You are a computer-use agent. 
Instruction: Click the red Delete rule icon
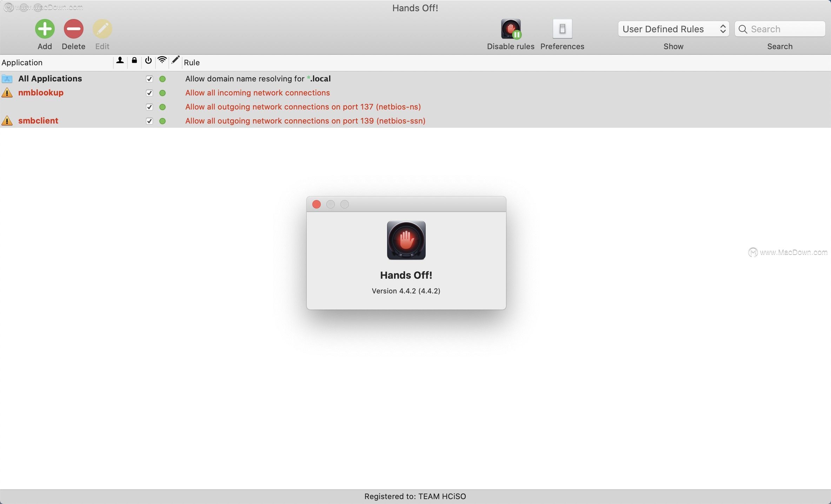[x=74, y=29]
